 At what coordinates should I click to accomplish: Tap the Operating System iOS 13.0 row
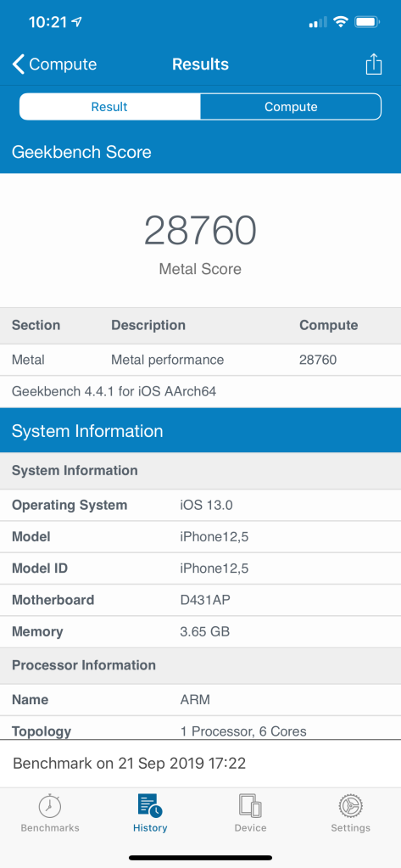pos(200,505)
